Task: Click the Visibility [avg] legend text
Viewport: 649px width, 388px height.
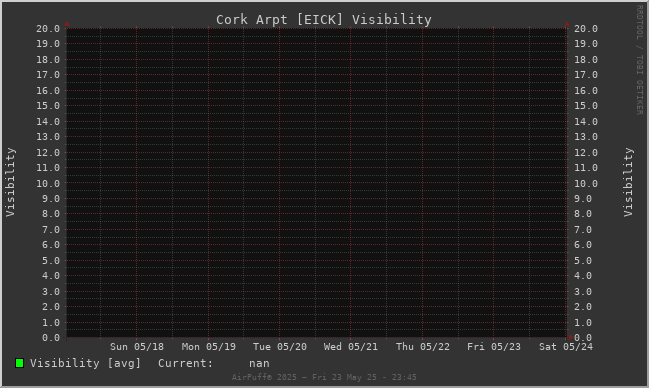Action: click(85, 363)
